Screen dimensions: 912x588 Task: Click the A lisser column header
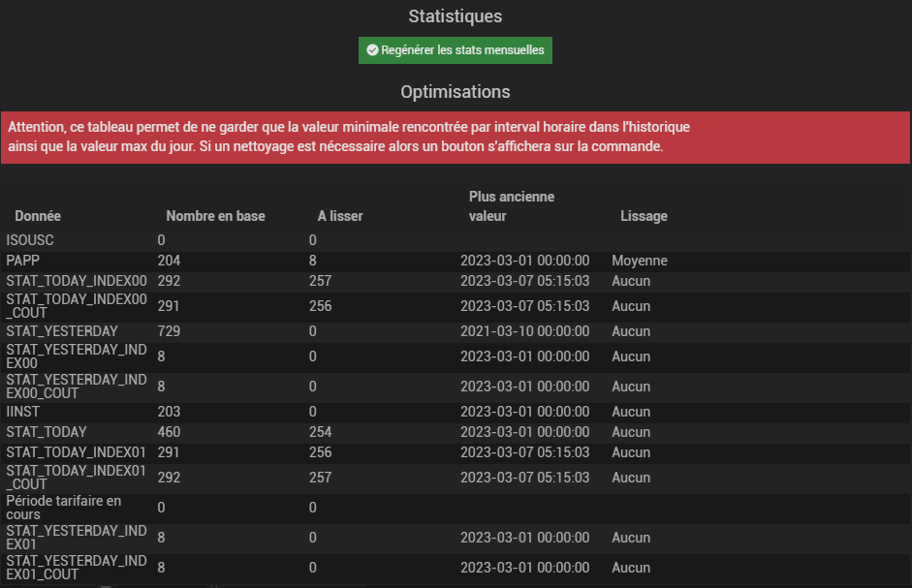coord(340,216)
